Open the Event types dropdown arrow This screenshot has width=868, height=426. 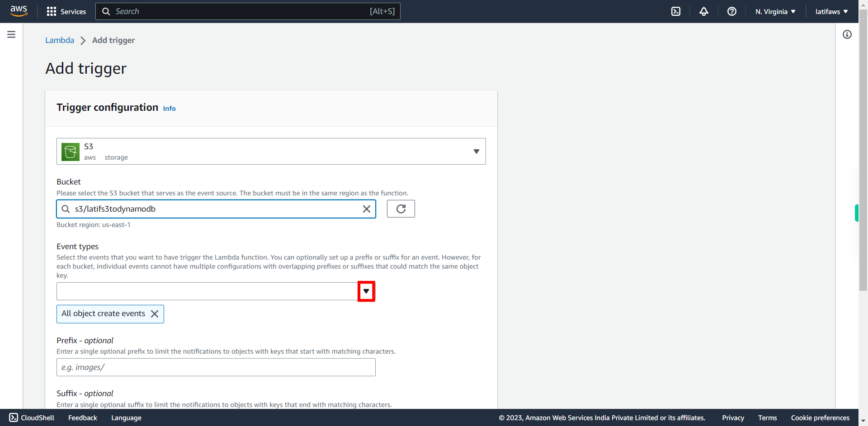366,291
